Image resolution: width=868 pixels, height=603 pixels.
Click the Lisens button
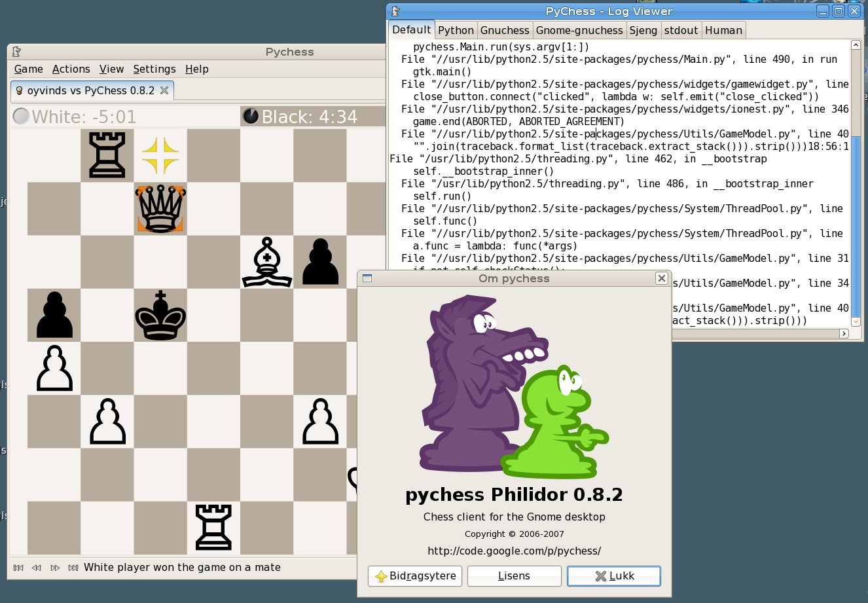515,576
